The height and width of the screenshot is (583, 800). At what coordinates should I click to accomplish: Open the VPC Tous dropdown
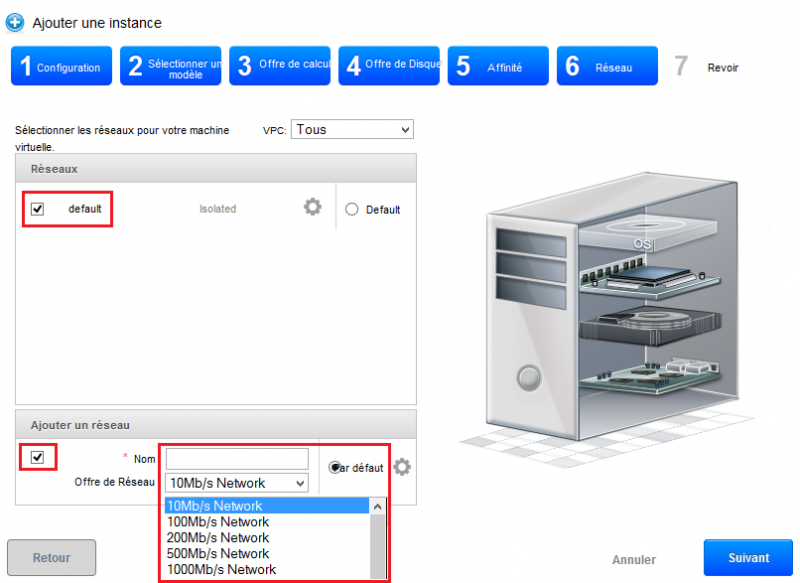tap(352, 129)
